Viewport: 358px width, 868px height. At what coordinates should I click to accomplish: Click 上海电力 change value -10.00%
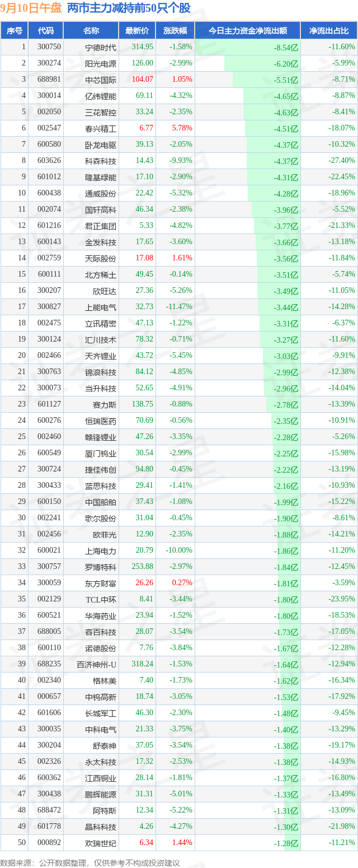[x=179, y=550]
